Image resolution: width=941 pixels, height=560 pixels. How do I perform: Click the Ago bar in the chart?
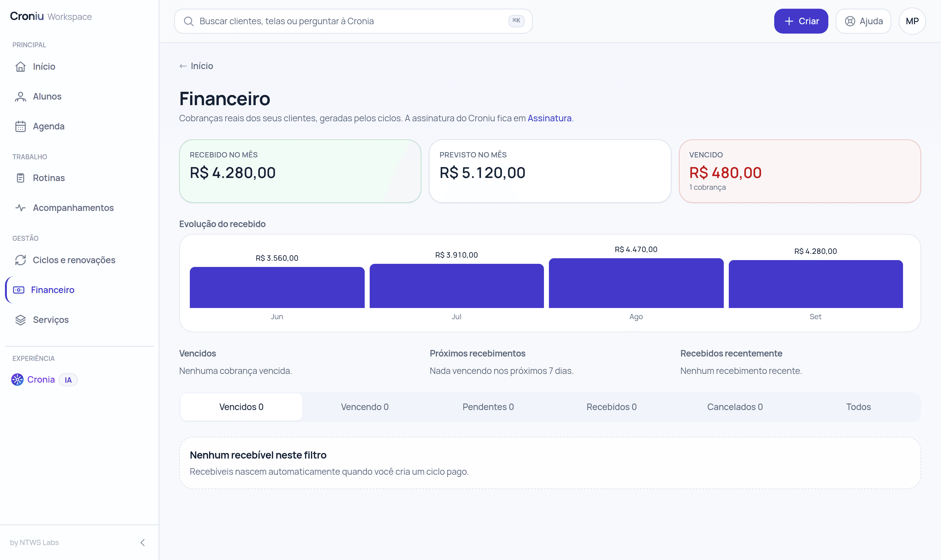click(x=636, y=283)
